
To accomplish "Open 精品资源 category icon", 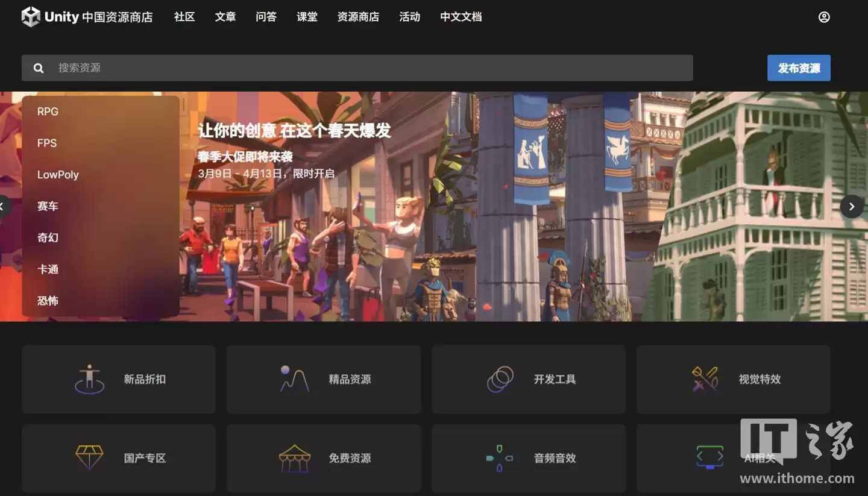I will click(x=295, y=379).
